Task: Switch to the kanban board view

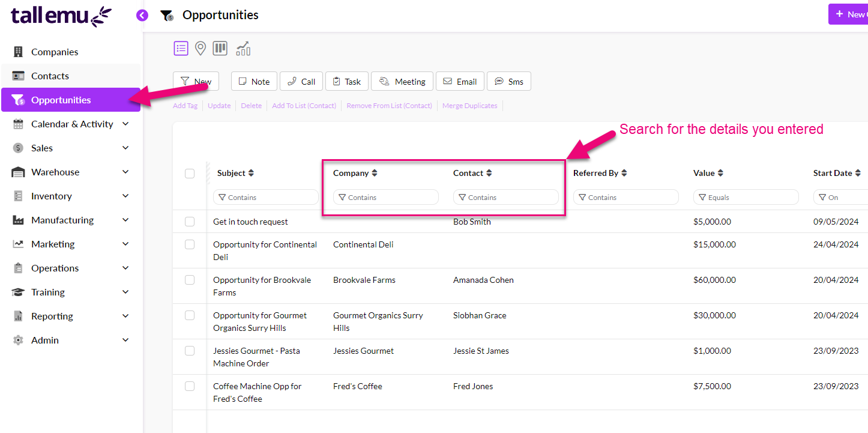Action: coord(220,49)
